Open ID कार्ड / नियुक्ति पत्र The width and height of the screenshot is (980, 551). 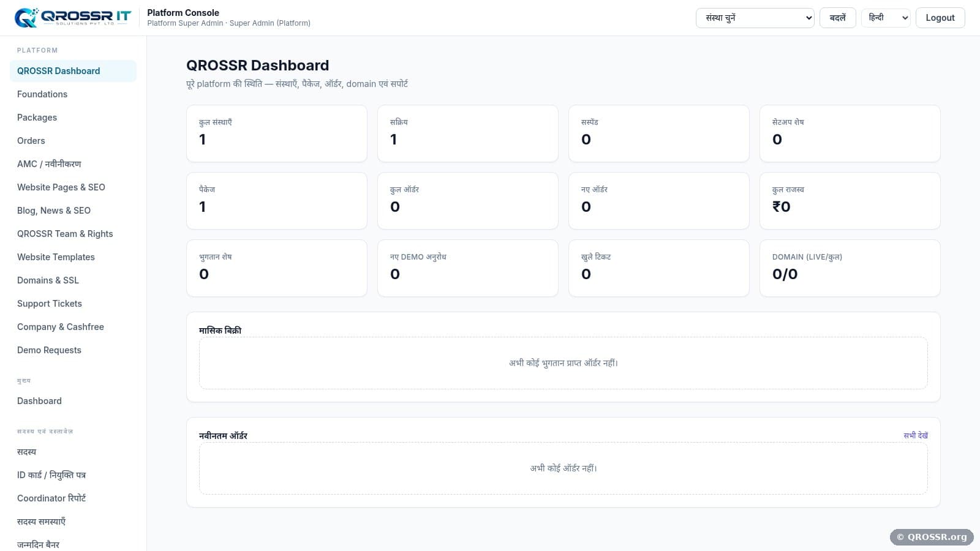pyautogui.click(x=73, y=475)
